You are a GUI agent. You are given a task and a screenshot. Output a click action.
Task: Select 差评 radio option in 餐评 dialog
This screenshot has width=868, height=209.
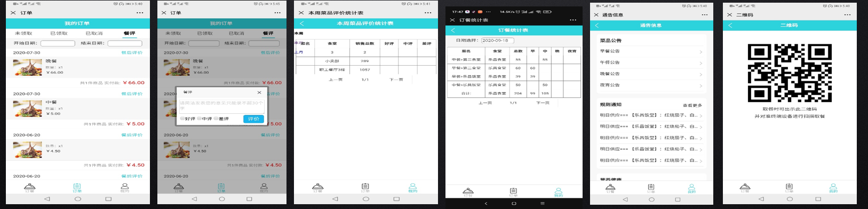221,119
